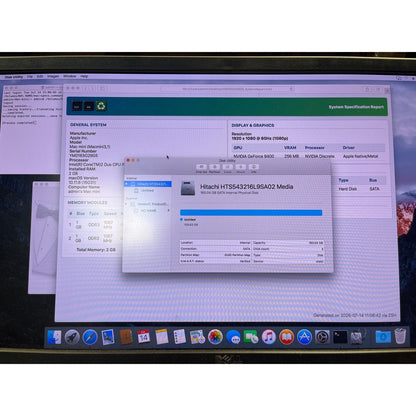The image size is (416, 416).
Task: Open Messages bubble icon in Dock
Action: [x=233, y=337]
